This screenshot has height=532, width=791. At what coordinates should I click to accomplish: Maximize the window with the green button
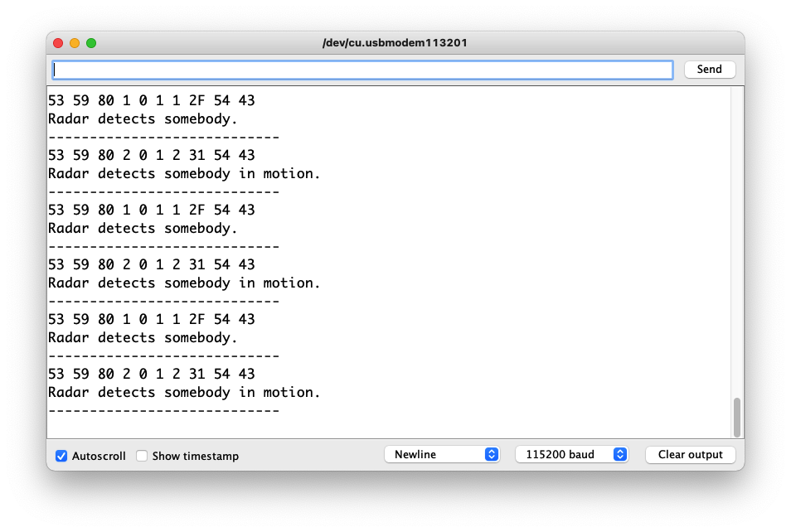click(91, 43)
